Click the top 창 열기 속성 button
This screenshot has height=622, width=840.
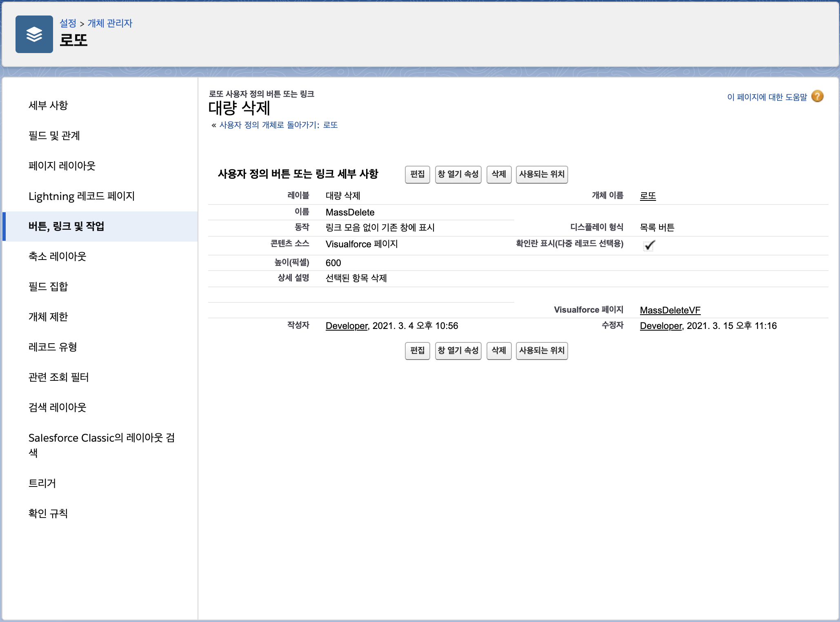[x=458, y=174]
